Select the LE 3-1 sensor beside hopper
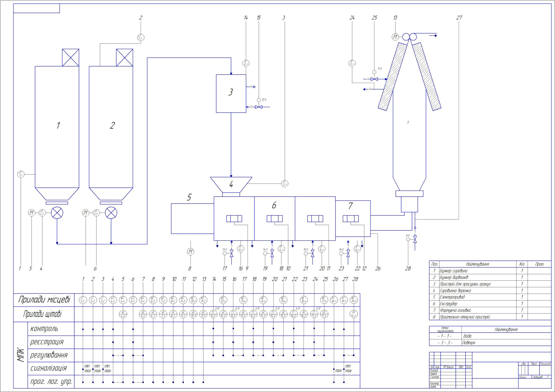The height and width of the screenshot is (392, 555). [285, 184]
